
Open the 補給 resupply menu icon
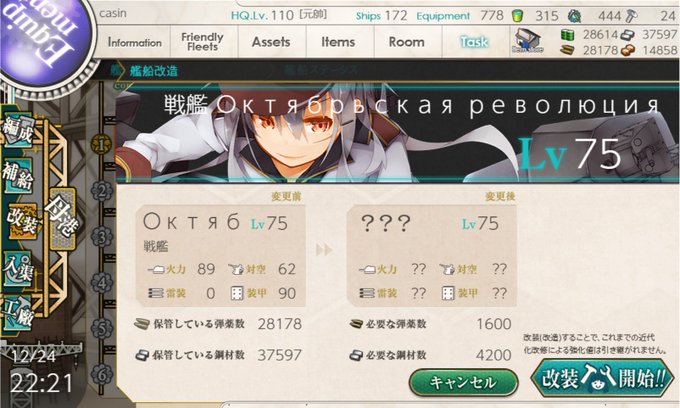18,176
